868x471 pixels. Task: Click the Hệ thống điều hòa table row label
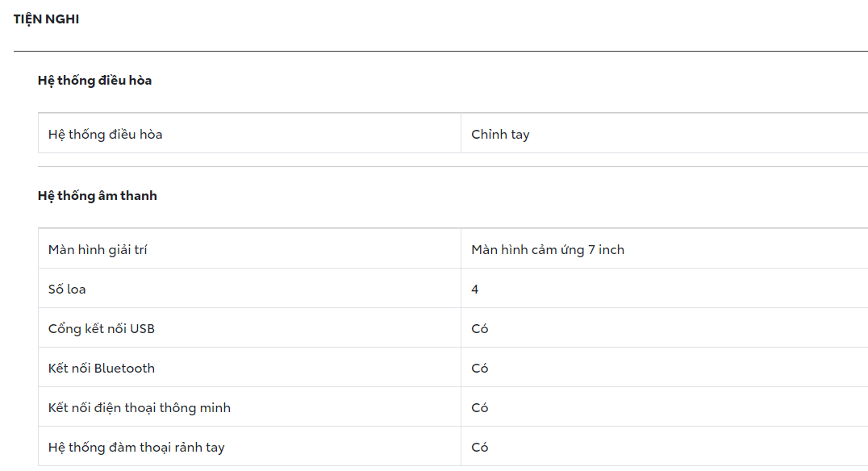click(x=105, y=134)
